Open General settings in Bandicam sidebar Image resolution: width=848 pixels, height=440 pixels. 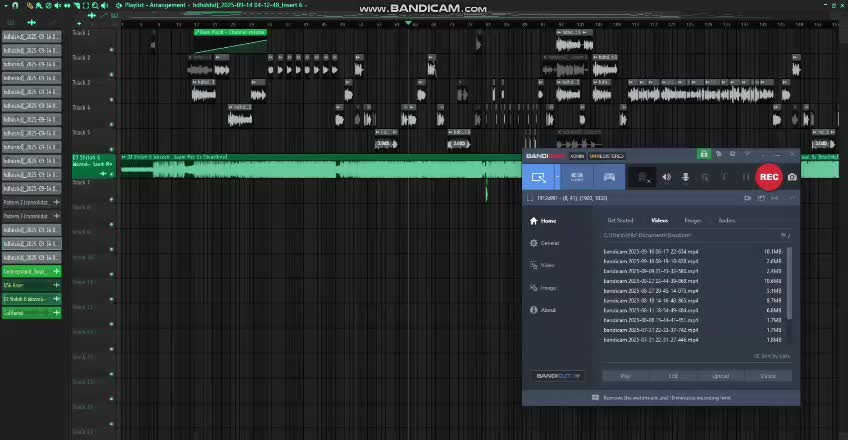545,243
